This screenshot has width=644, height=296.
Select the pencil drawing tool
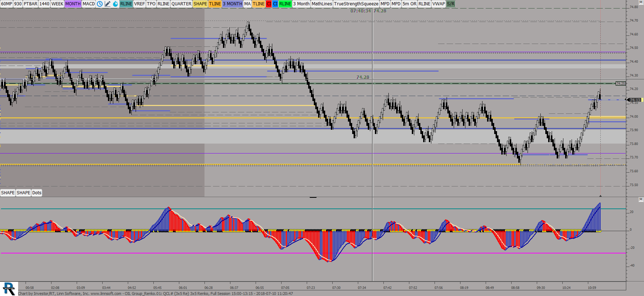(x=108, y=4)
